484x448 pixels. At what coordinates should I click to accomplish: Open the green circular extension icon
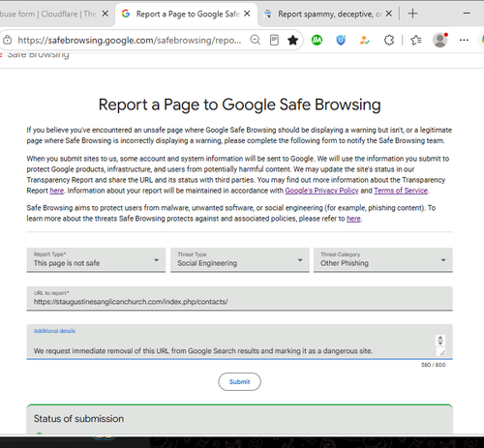point(317,40)
